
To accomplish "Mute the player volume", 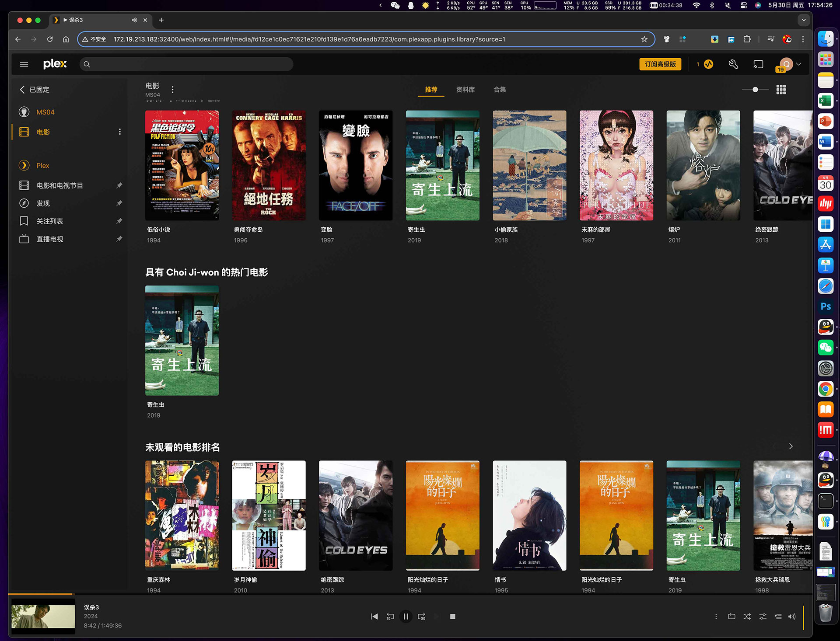I will 791,617.
